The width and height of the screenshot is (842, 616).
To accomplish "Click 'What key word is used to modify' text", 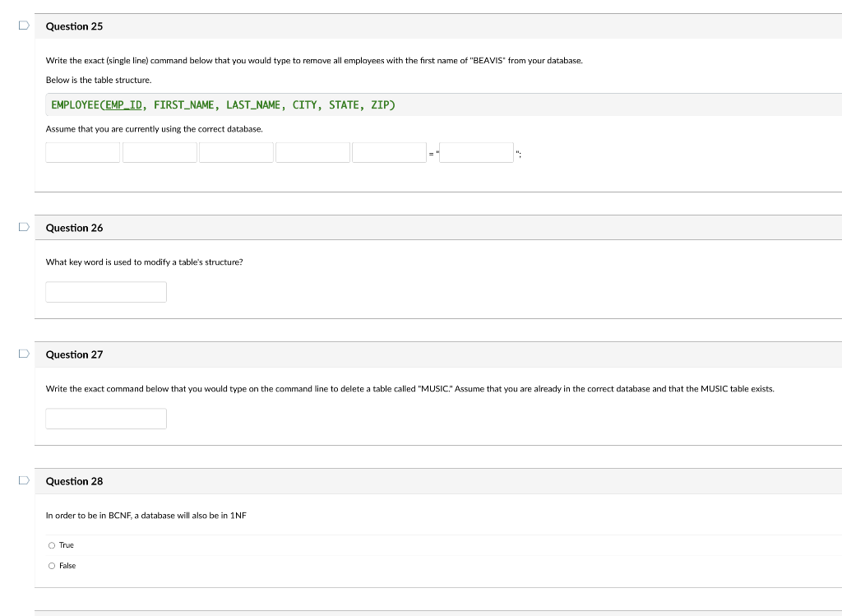I will pyautogui.click(x=145, y=262).
